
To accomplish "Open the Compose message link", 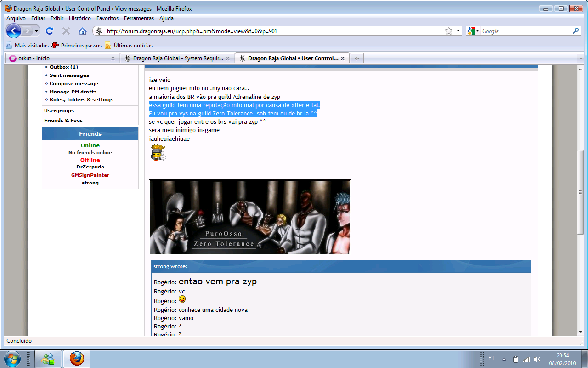I will click(x=73, y=84).
